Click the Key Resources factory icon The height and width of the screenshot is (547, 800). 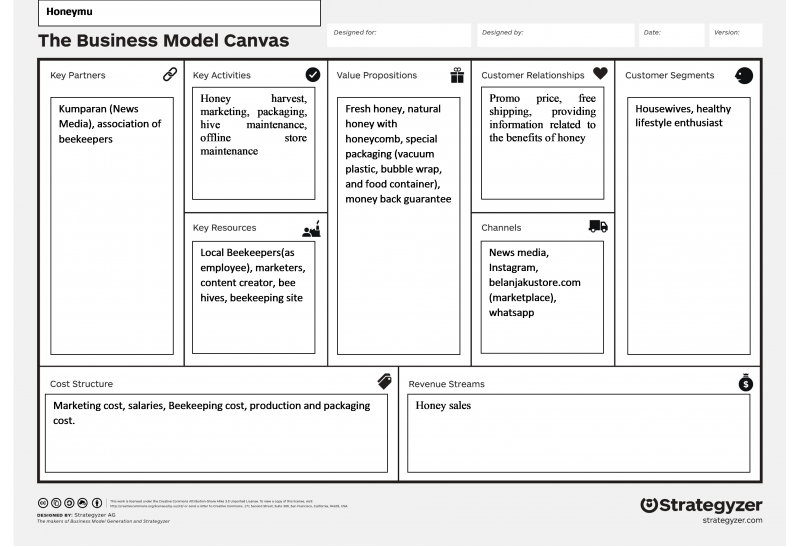tap(311, 229)
